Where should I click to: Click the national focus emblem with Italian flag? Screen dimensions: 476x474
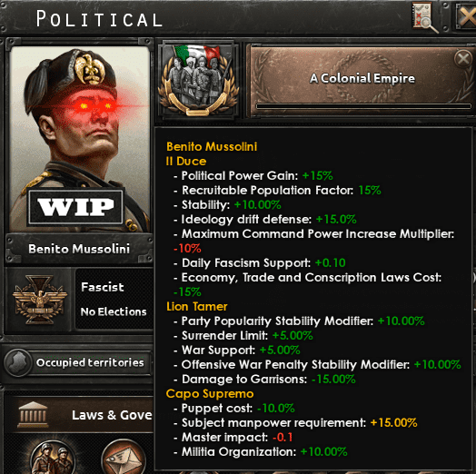click(198, 82)
